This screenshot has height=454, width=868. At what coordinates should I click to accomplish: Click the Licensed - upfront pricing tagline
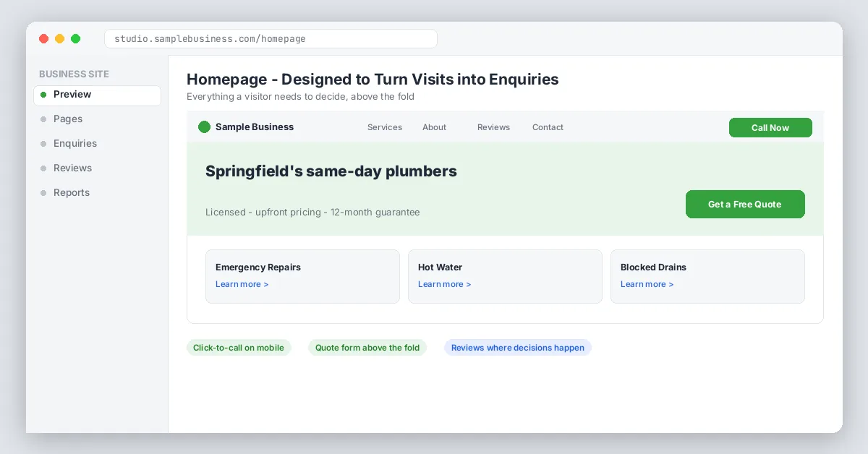[312, 213]
